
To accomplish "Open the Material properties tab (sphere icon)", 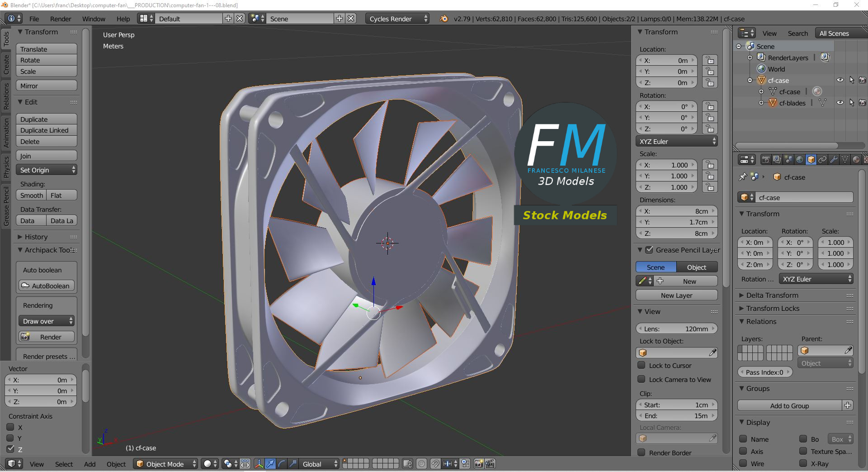I will coord(856,159).
